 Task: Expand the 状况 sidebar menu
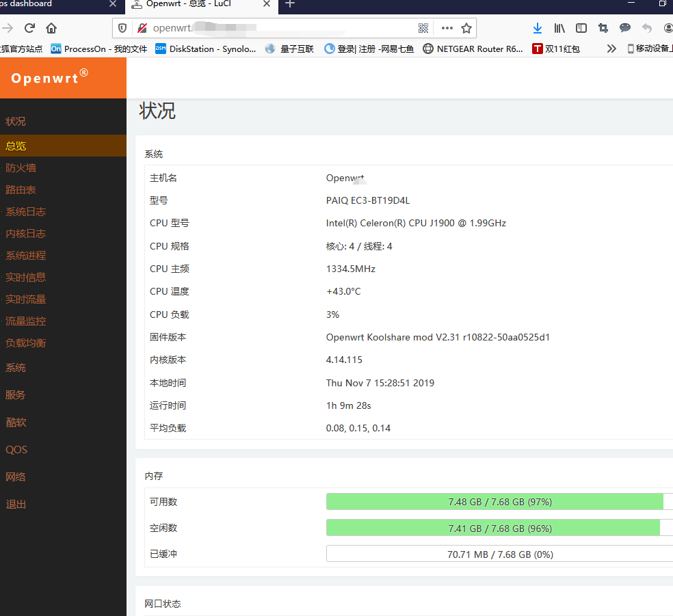pos(16,122)
